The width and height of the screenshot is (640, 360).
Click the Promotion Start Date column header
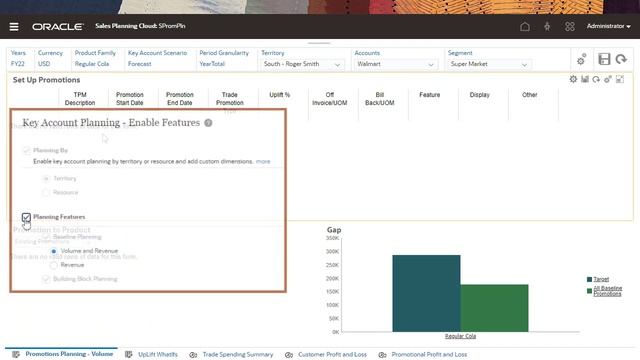click(130, 99)
